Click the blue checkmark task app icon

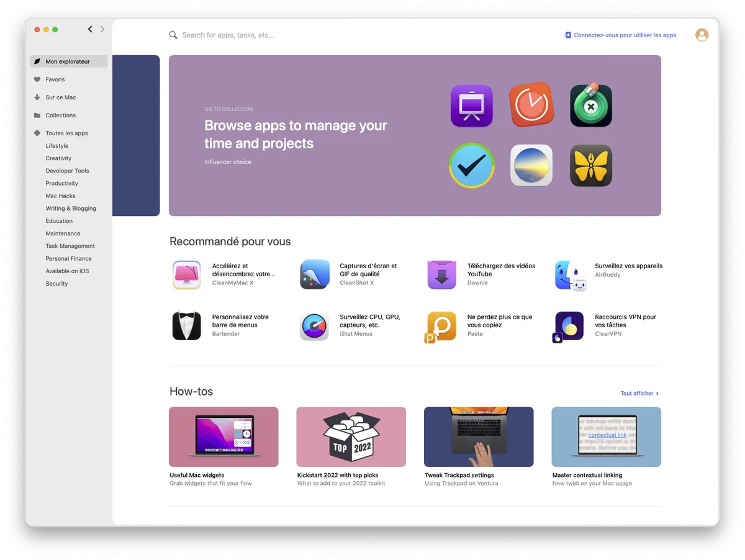(x=472, y=166)
